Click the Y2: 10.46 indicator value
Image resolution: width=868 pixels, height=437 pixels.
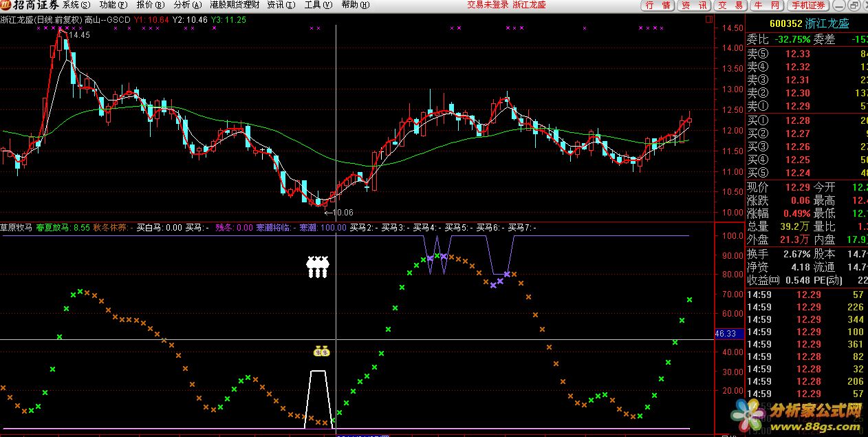point(191,20)
